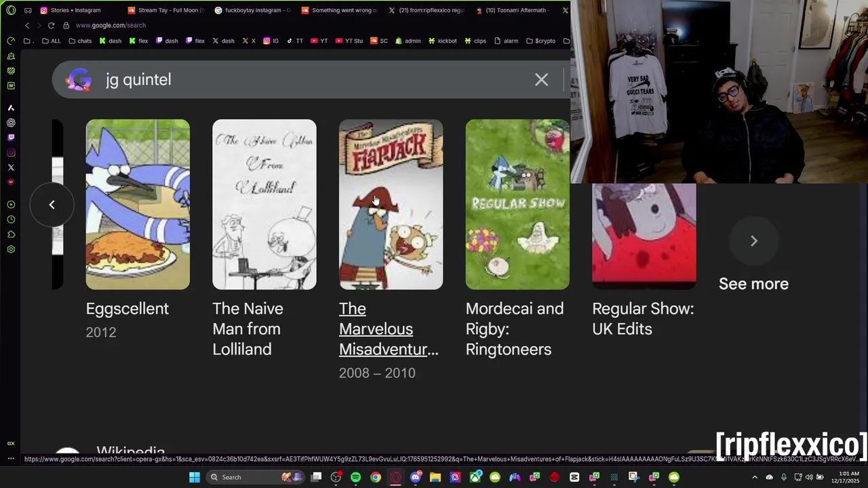Open the YT Stu bookmark
The image size is (868, 488).
coord(349,41)
